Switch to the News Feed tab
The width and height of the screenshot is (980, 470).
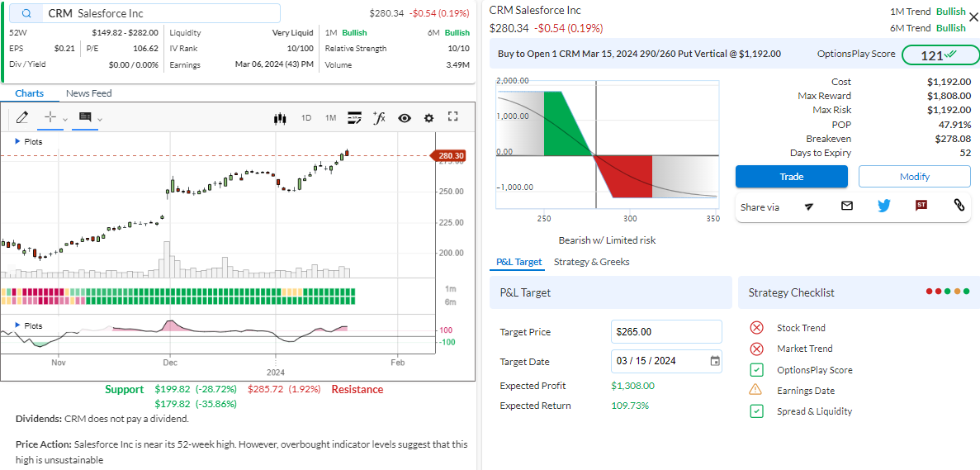point(88,93)
